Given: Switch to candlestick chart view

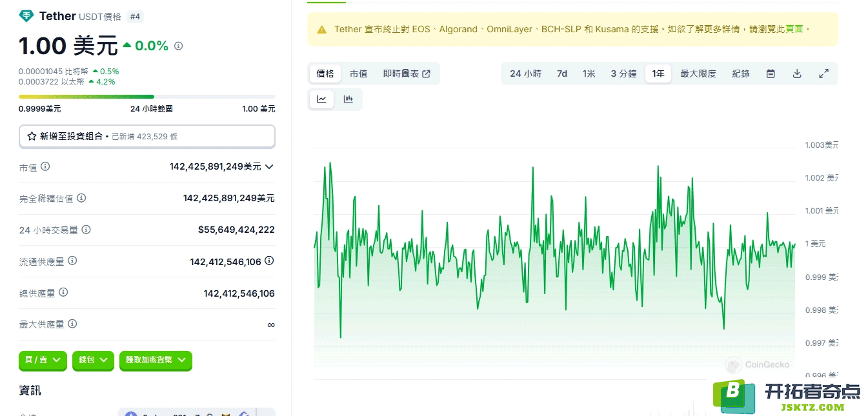Looking at the screenshot, I should coord(348,99).
